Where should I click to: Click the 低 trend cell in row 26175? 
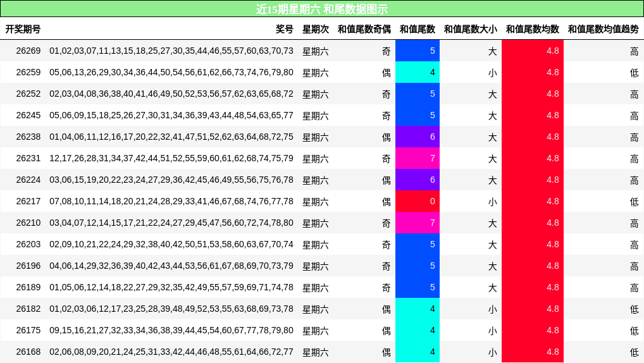634,331
